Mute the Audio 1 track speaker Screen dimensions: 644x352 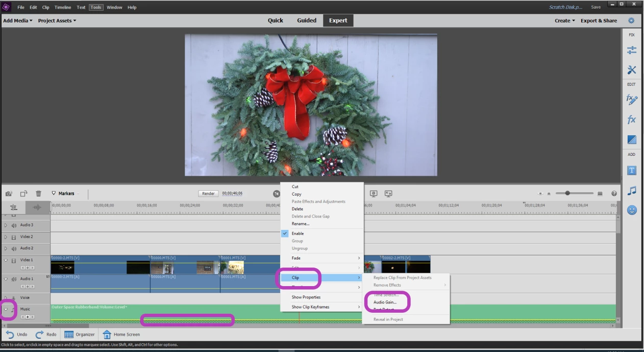14,279
